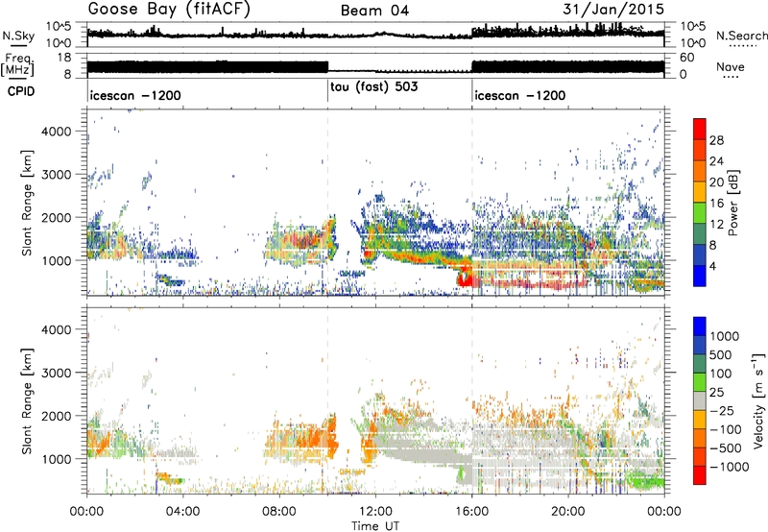Image resolution: width=768 pixels, height=532 pixels.
Task: Select the blue bottom segment of Power color bar
Action: tap(700, 277)
